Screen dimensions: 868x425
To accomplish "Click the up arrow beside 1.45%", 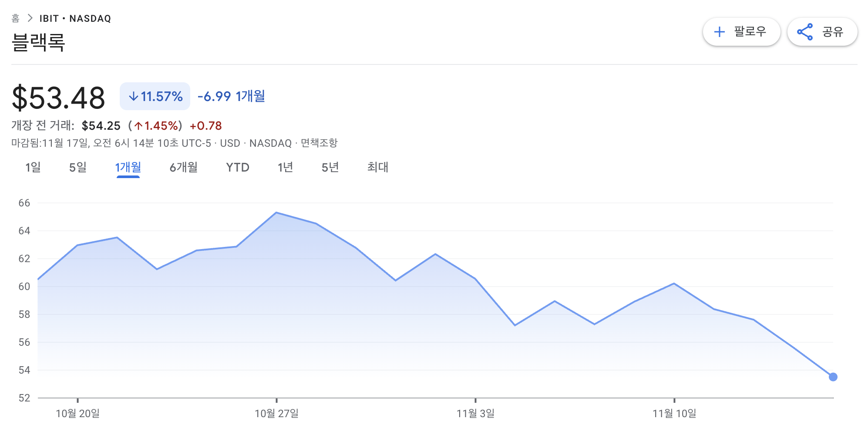I will coord(138,126).
